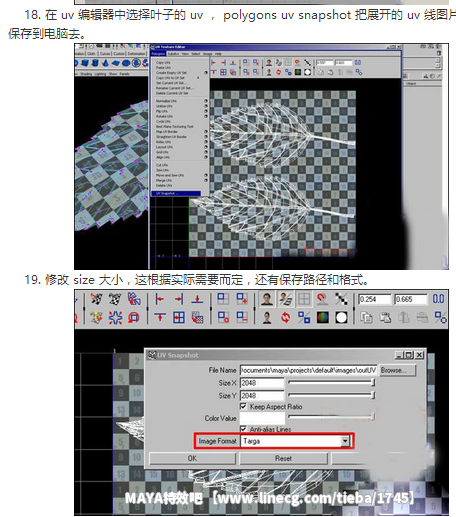Toggle the grid display icon in step 19 toolbar
The image size is (456, 517).
click(x=304, y=299)
